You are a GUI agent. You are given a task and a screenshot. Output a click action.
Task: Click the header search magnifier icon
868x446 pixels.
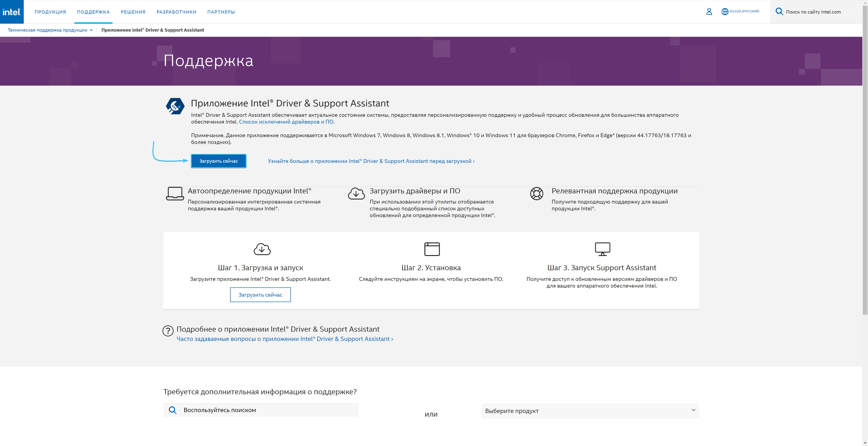click(779, 12)
